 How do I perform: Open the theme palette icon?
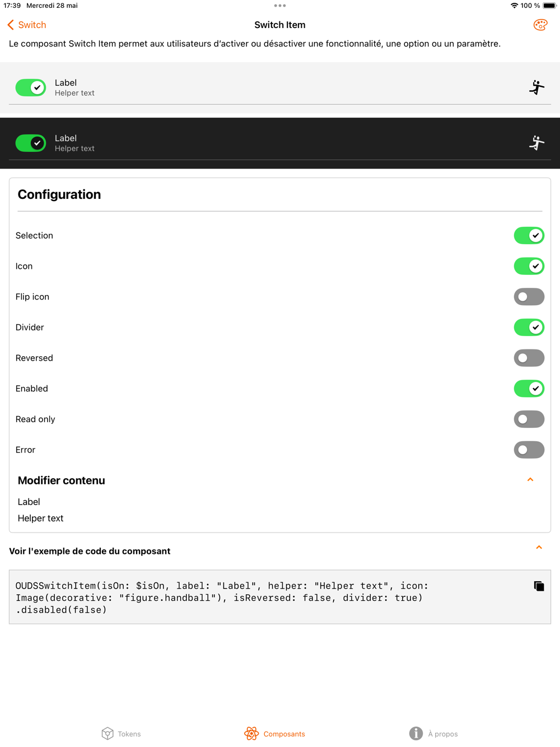(540, 25)
